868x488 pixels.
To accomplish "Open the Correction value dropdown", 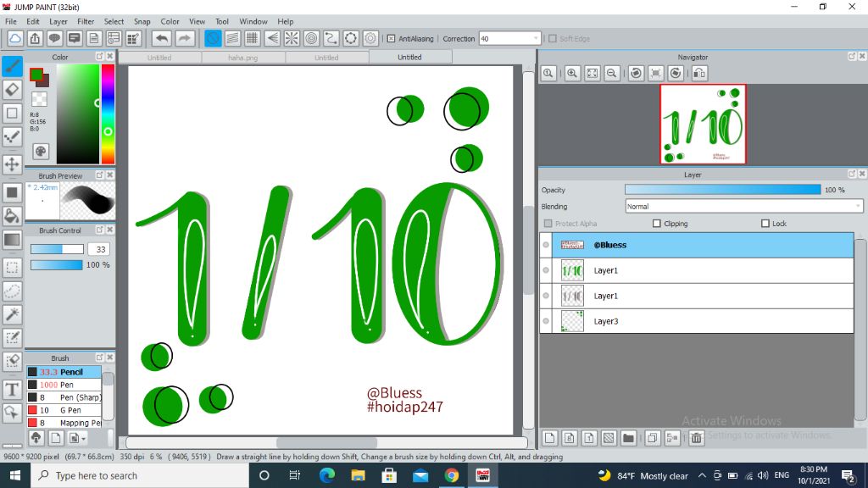I will coord(536,38).
